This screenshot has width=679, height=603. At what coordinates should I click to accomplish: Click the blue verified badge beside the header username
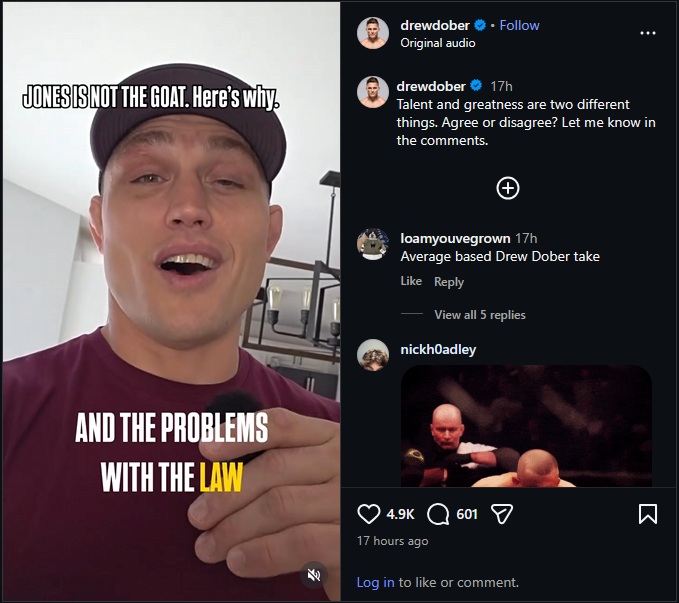(x=480, y=26)
